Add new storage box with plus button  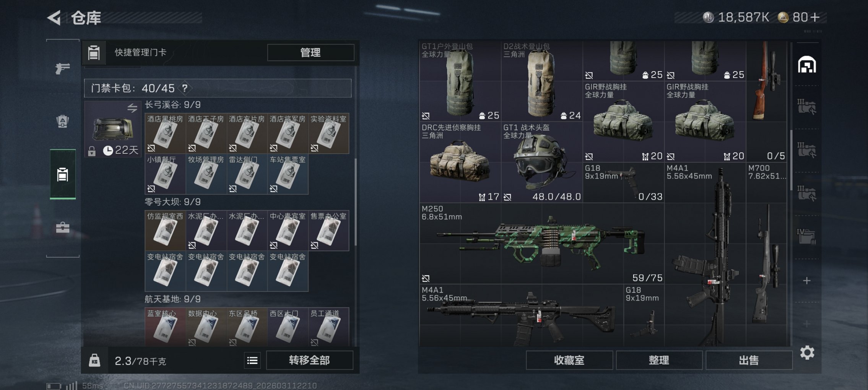tap(807, 281)
